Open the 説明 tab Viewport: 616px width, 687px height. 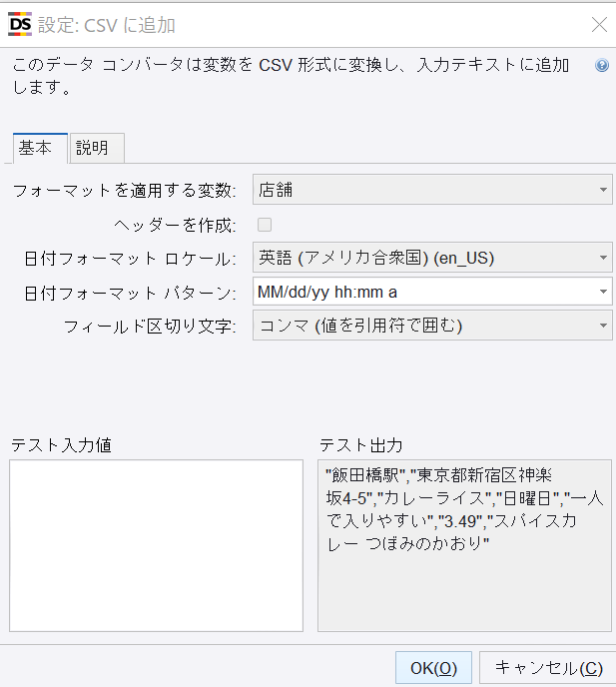click(x=97, y=148)
